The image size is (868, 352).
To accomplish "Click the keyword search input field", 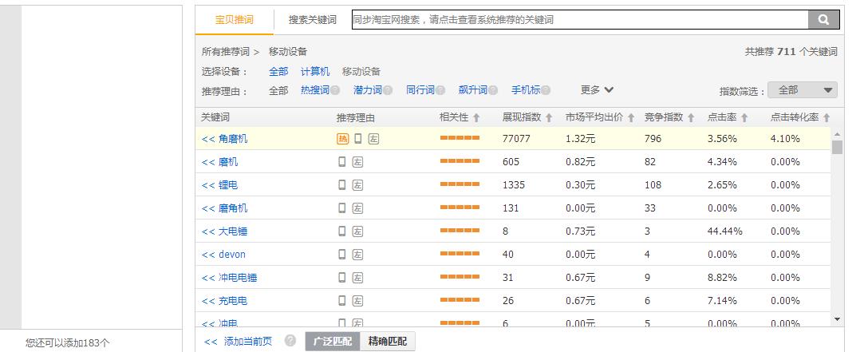I will pos(579,20).
